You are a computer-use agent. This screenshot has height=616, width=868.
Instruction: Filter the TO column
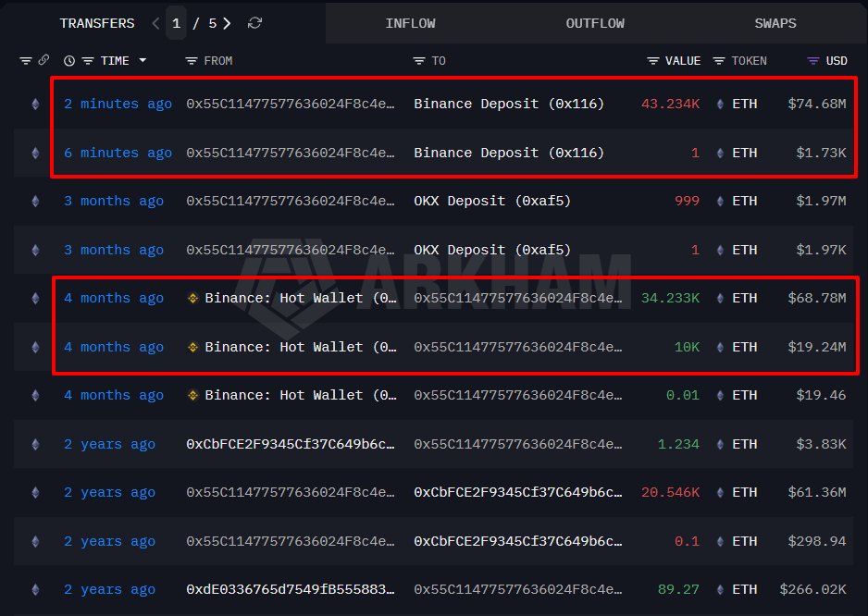click(x=419, y=61)
